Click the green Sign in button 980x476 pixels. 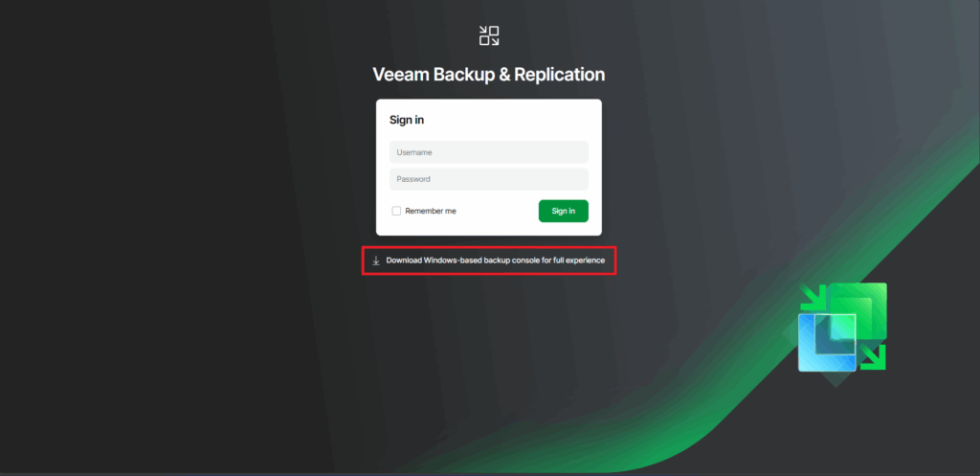563,211
